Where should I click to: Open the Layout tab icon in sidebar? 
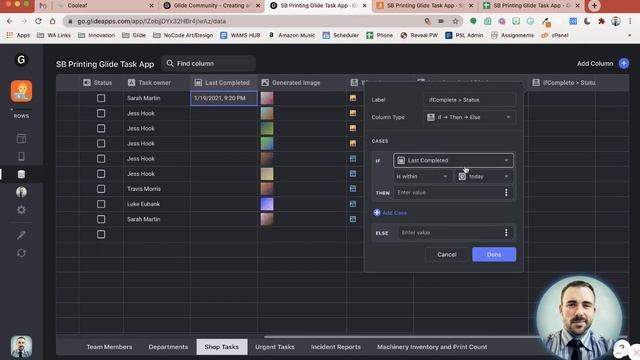tap(21, 139)
